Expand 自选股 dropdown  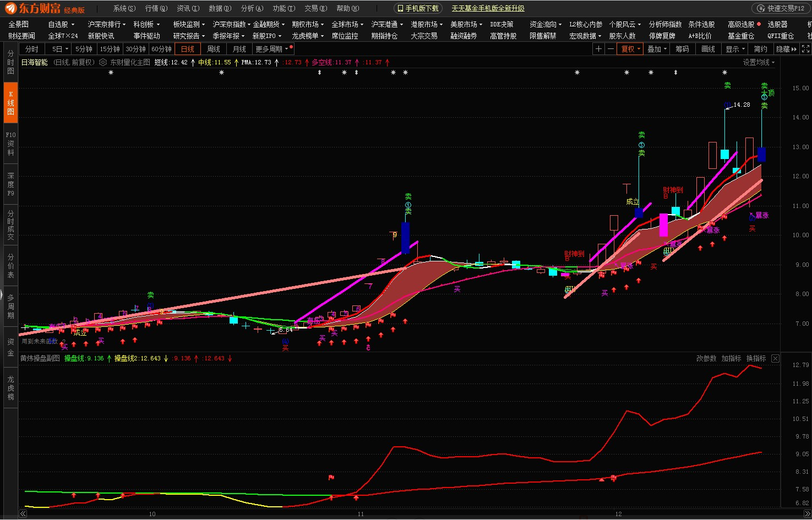61,24
